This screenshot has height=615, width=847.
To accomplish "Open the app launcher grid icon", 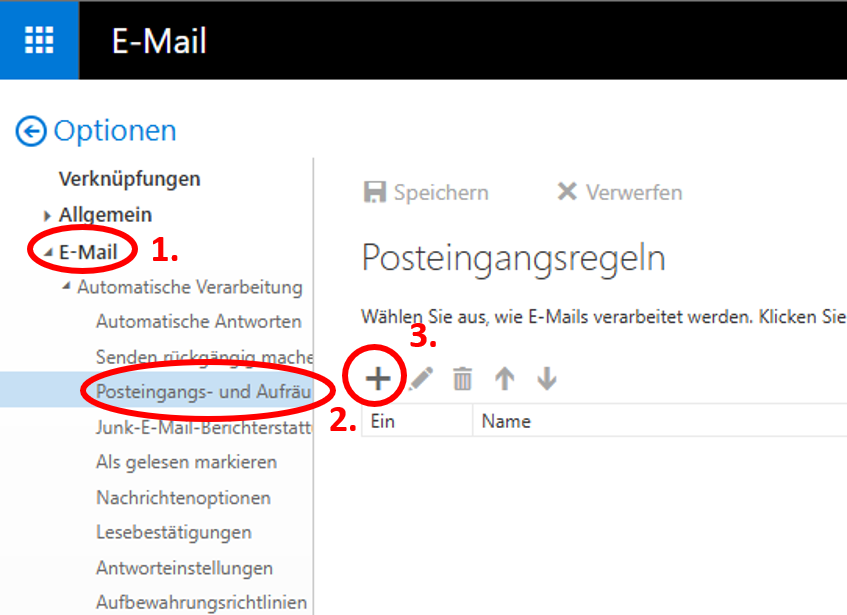I will [39, 40].
